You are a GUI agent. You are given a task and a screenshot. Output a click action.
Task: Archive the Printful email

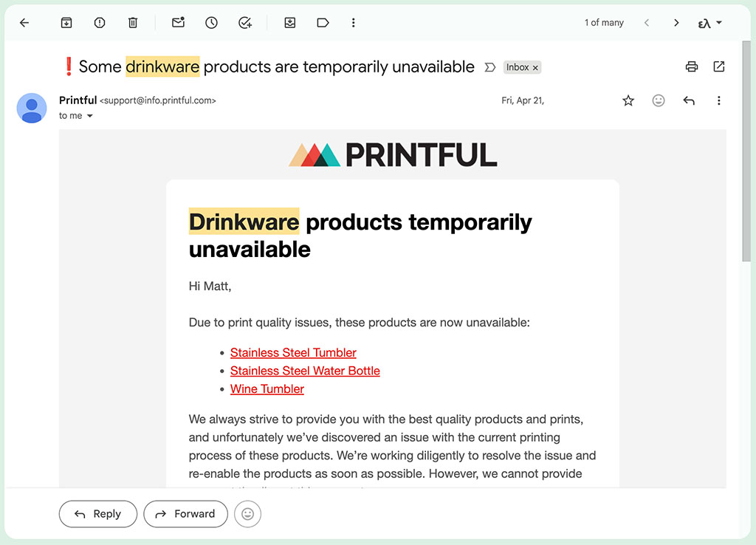[x=66, y=22]
